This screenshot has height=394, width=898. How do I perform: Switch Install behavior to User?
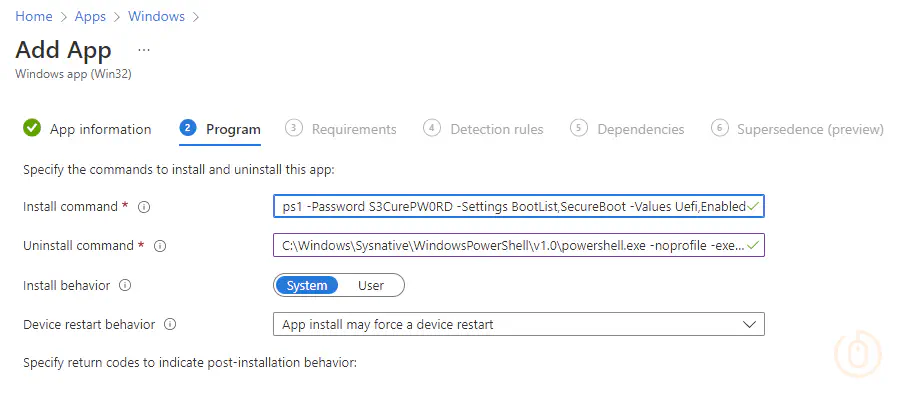371,285
